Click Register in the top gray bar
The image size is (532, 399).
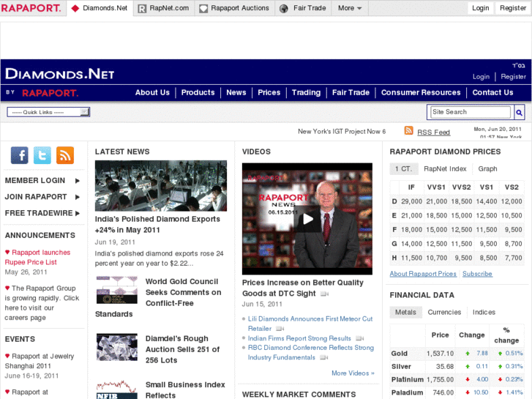(x=513, y=8)
